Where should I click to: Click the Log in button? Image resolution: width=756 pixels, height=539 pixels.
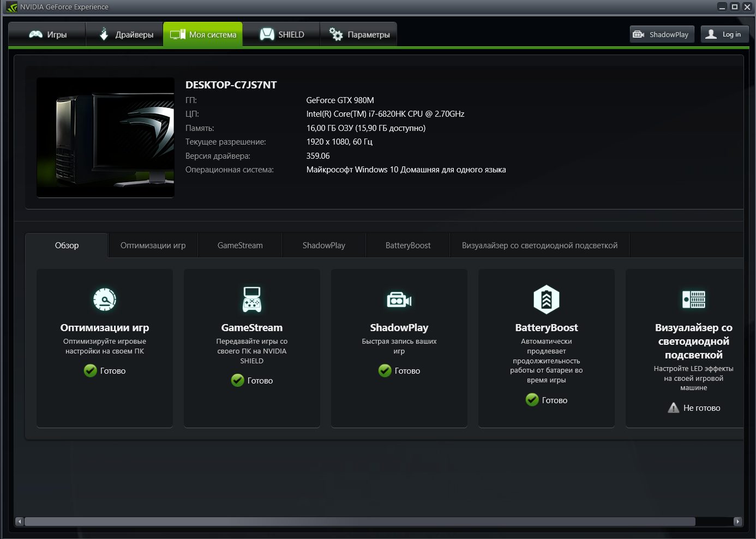tap(724, 34)
